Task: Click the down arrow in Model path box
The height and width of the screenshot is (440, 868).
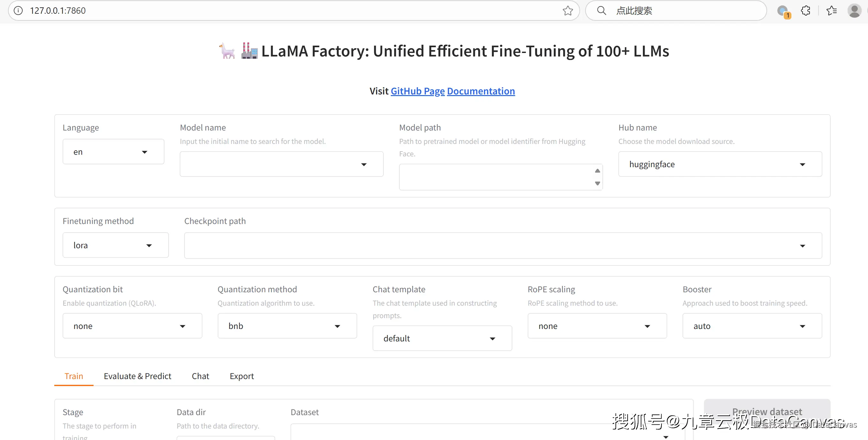Action: pos(597,183)
